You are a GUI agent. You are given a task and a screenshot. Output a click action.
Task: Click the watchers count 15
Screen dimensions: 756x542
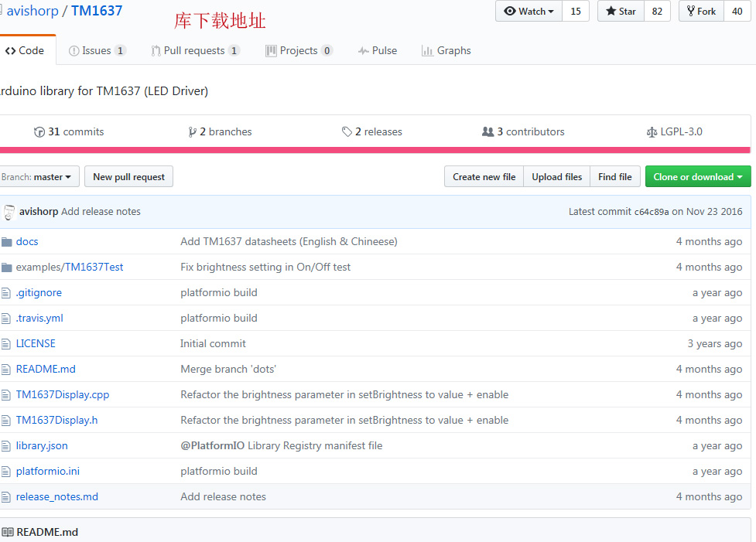click(x=576, y=11)
